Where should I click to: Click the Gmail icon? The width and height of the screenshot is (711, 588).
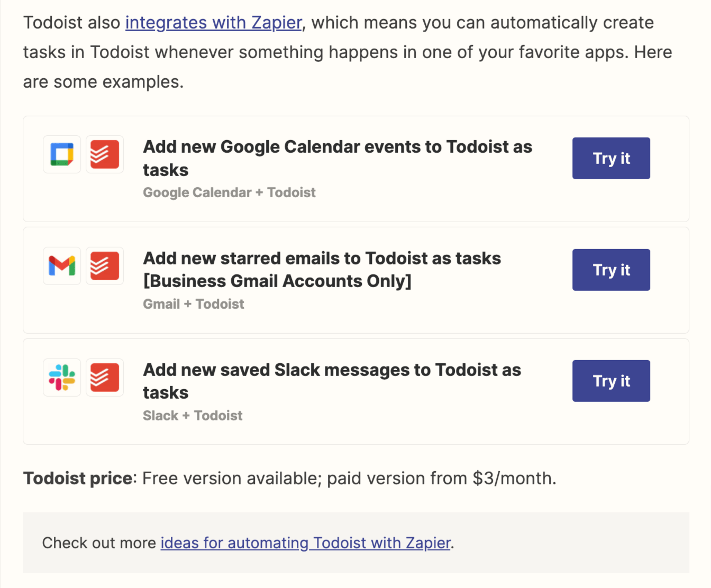pos(62,266)
